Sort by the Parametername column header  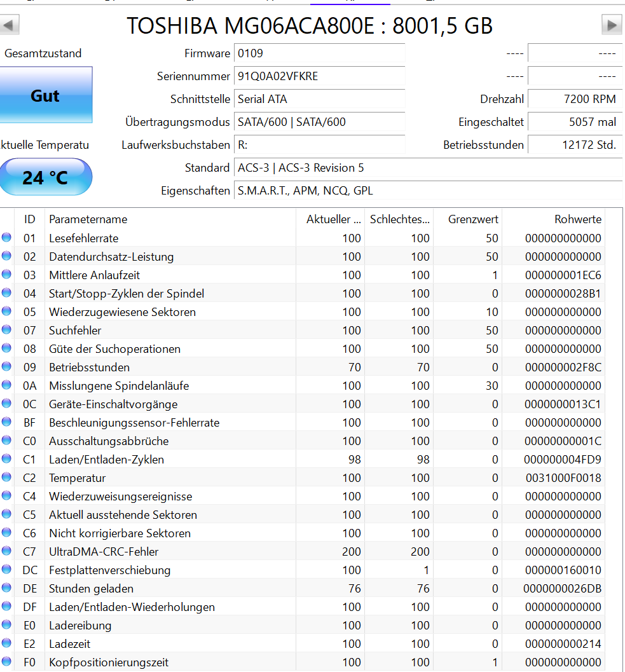[x=170, y=219]
